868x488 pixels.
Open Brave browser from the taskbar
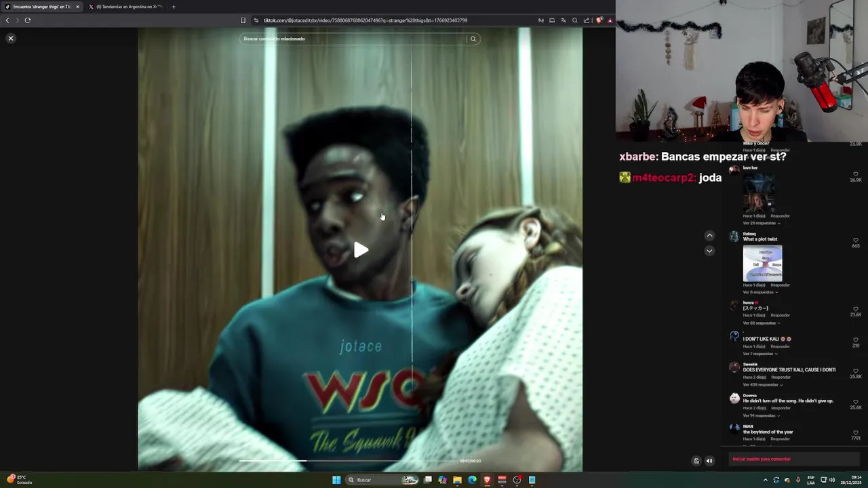(x=487, y=480)
